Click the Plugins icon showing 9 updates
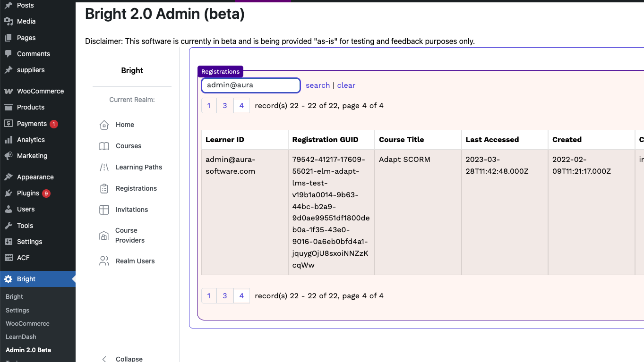644x362 pixels. tap(8, 193)
